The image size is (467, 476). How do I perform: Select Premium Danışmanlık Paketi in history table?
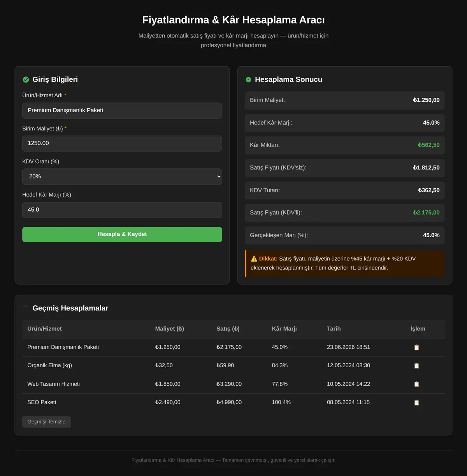click(x=63, y=347)
